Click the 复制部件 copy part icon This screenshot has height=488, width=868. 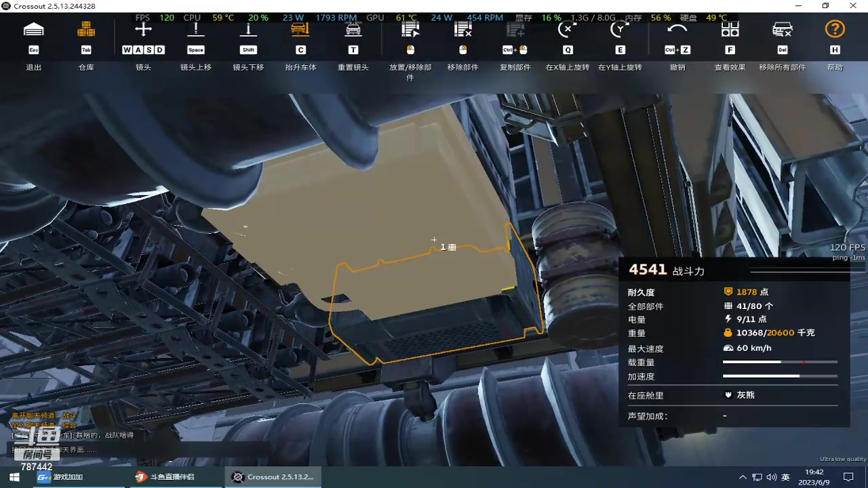[515, 29]
